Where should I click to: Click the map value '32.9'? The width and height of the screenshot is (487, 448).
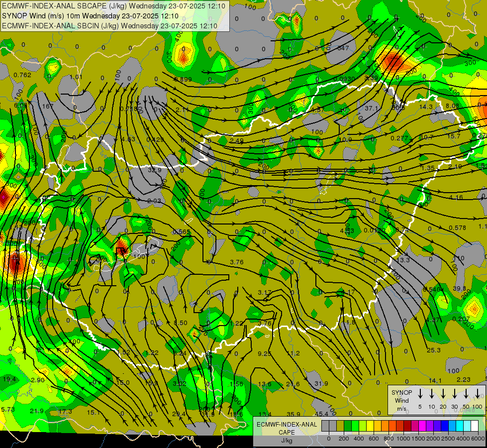click(x=155, y=170)
